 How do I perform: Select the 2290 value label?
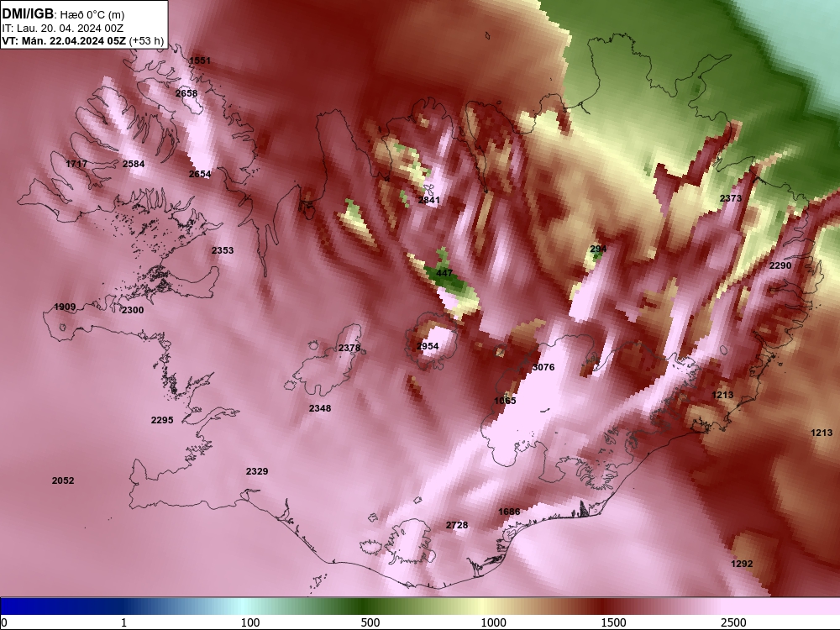coord(780,265)
